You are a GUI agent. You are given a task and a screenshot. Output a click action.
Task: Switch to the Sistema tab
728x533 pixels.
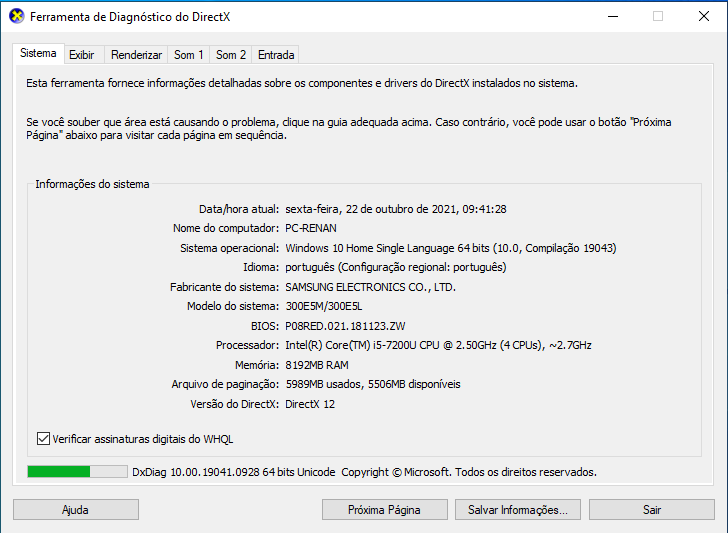click(x=38, y=54)
